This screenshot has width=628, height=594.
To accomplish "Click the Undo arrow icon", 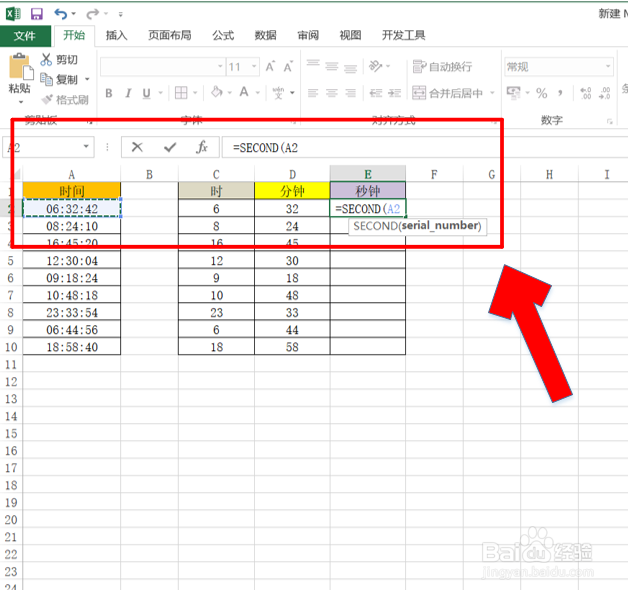I will click(x=60, y=14).
